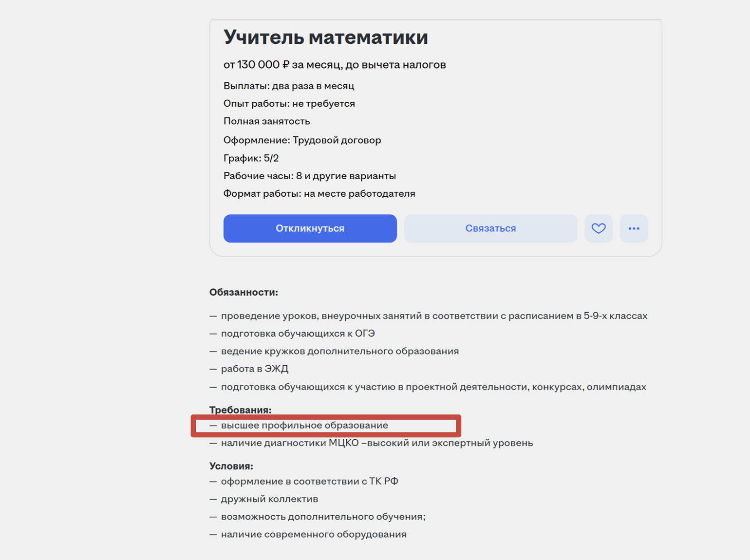This screenshot has width=750, height=560.
Task: Click the Выплаты: два раза в месяц line
Action: point(289,86)
